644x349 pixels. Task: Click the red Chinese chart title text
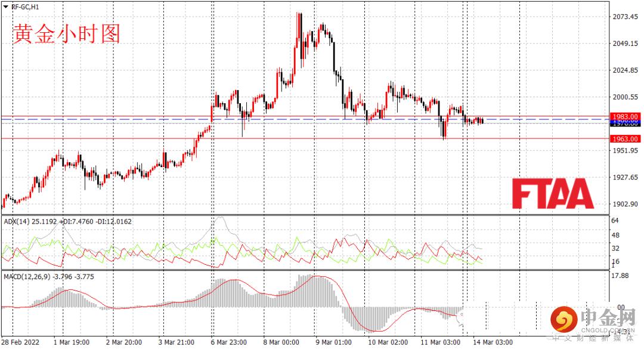pyautogui.click(x=67, y=34)
